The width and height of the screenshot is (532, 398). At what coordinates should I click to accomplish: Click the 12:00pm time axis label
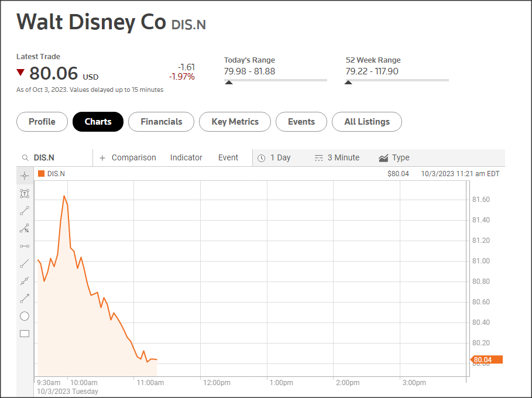[217, 383]
